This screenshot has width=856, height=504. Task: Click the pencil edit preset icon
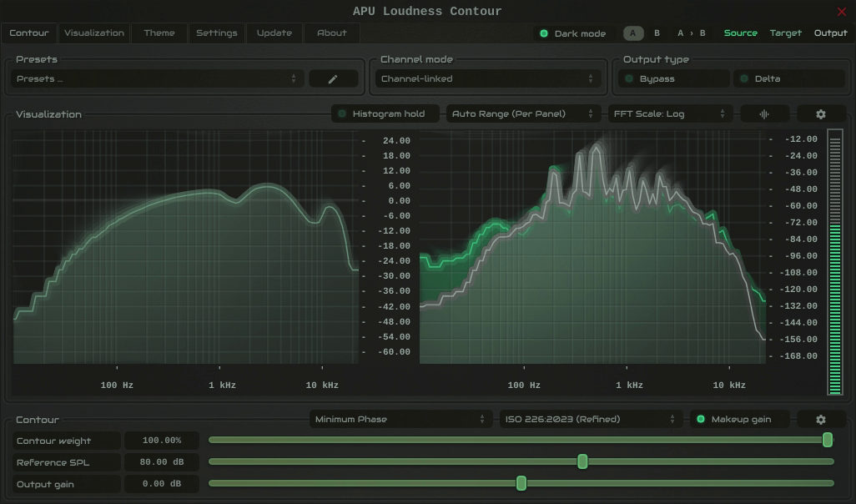(x=333, y=78)
